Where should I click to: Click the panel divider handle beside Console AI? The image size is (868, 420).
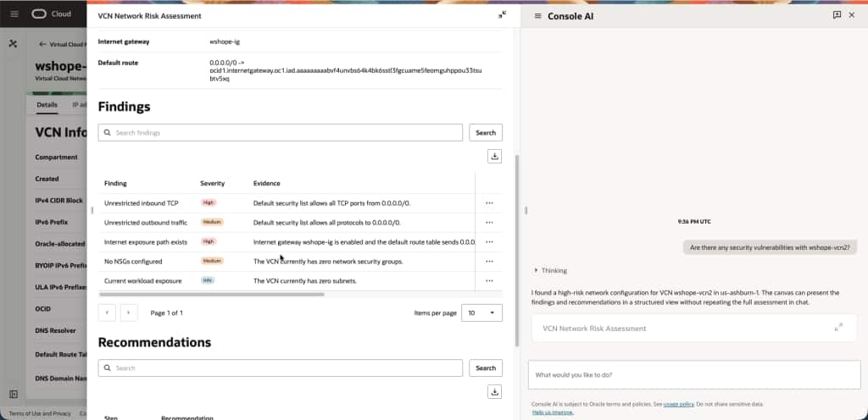coord(526,210)
